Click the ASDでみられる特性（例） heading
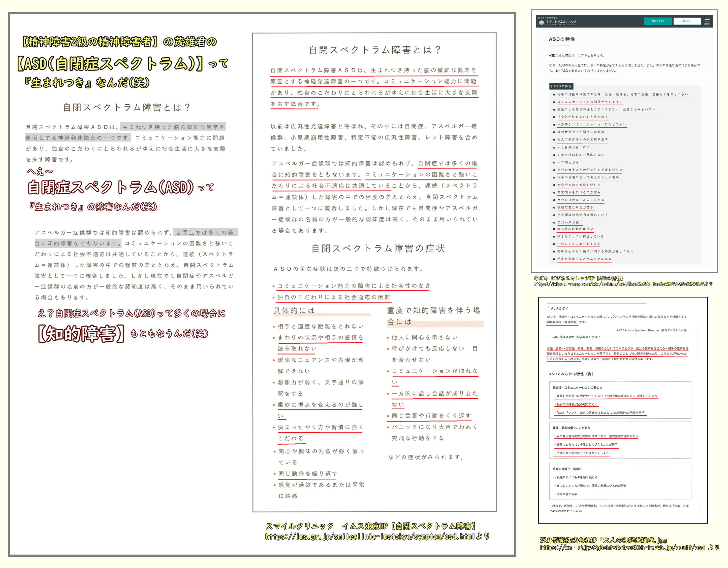This screenshot has height=568, width=728. tap(571, 374)
